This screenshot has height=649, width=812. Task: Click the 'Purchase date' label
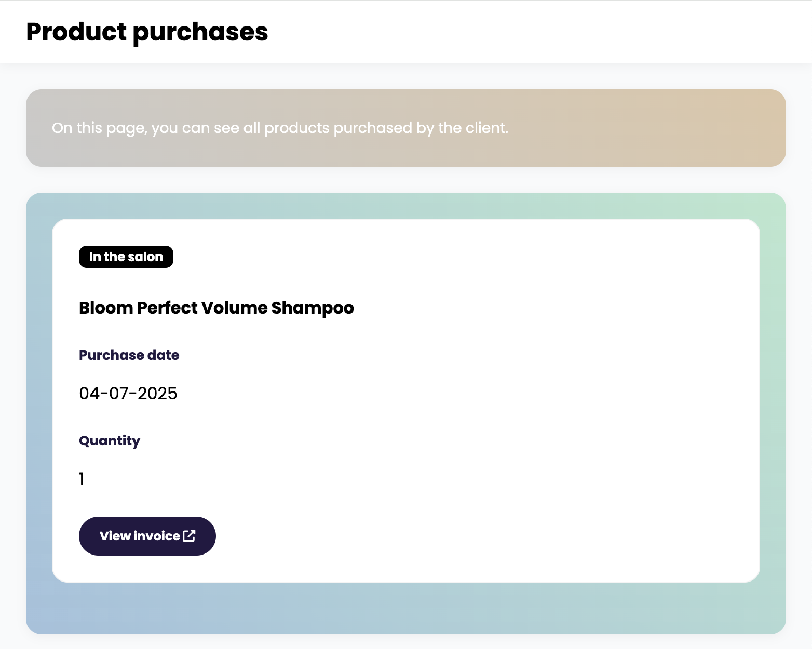pos(129,355)
